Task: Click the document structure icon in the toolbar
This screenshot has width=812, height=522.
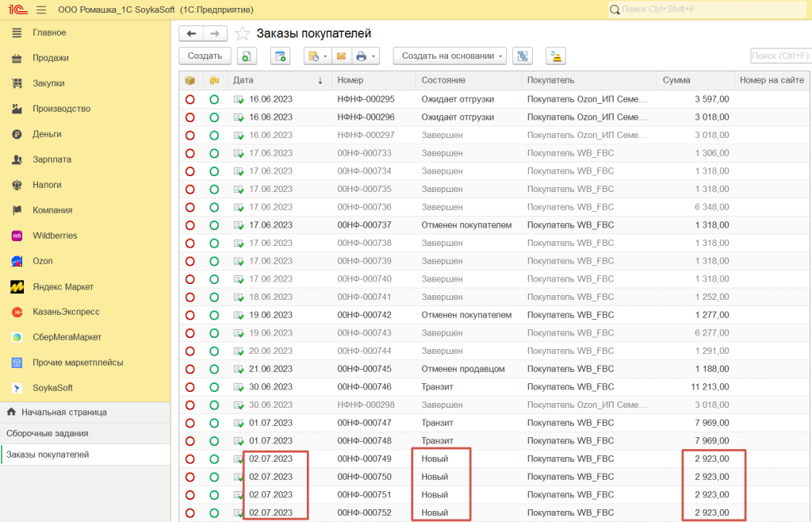Action: (x=522, y=56)
